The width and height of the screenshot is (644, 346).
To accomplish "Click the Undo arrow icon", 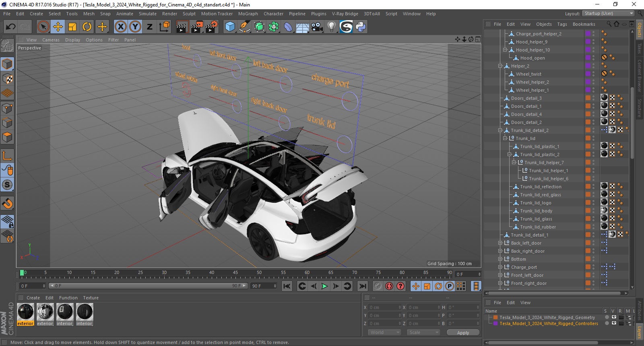I will click(x=11, y=27).
